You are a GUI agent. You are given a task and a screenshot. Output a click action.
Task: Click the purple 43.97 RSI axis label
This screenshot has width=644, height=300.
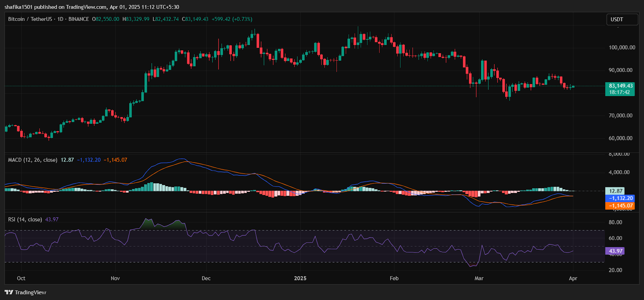(x=615, y=251)
